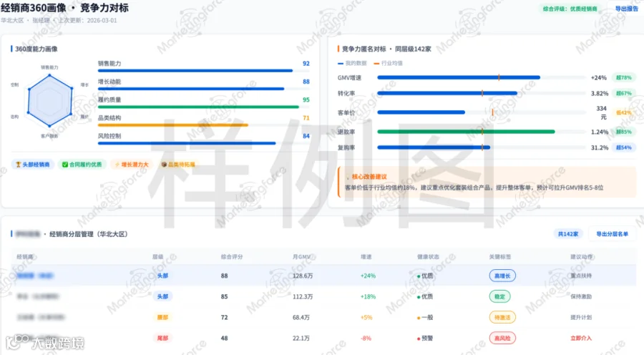
Task: Sort by 综合评分 column header
Action: (x=232, y=257)
